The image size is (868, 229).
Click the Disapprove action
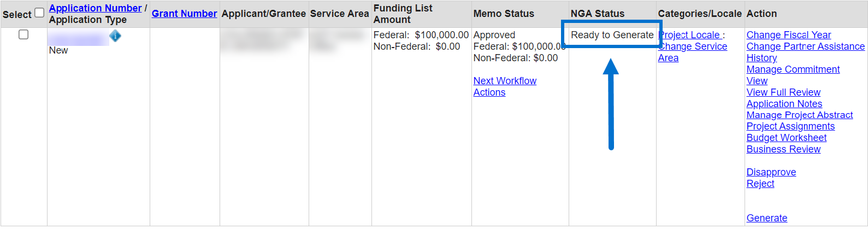[x=771, y=172]
